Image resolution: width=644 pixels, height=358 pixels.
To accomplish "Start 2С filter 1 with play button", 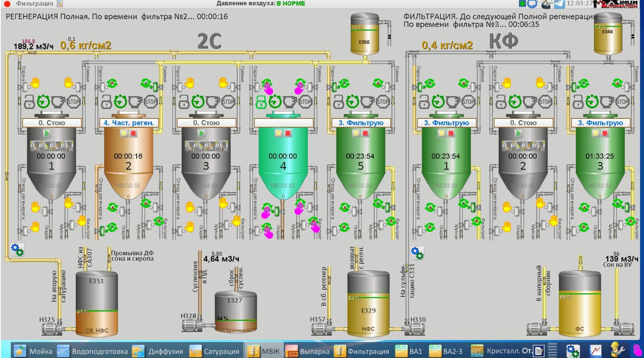I will [47, 133].
